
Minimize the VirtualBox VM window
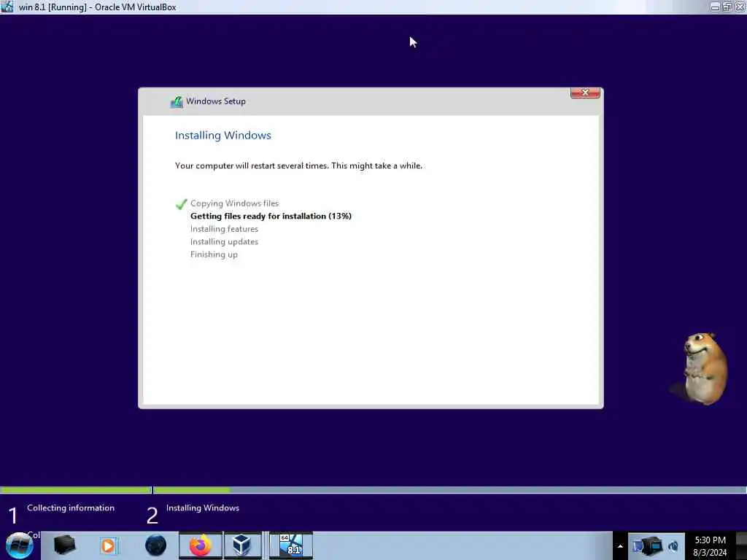[x=715, y=7]
